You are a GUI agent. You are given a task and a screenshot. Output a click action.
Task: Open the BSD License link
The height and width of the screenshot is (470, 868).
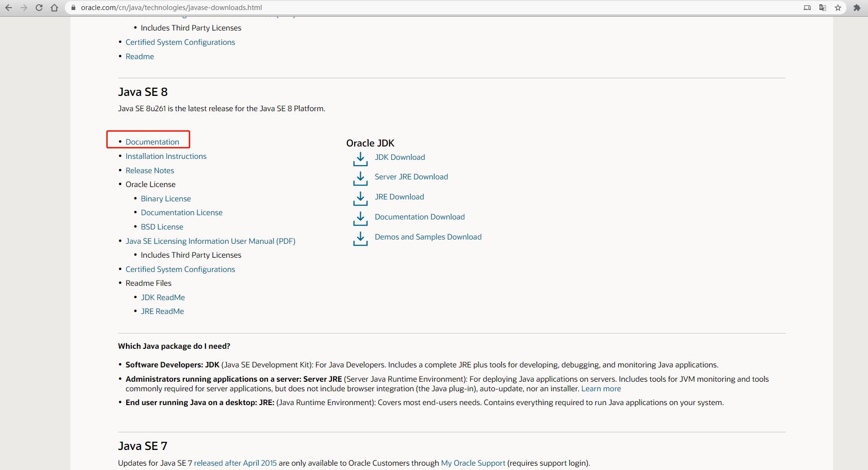[x=162, y=227]
